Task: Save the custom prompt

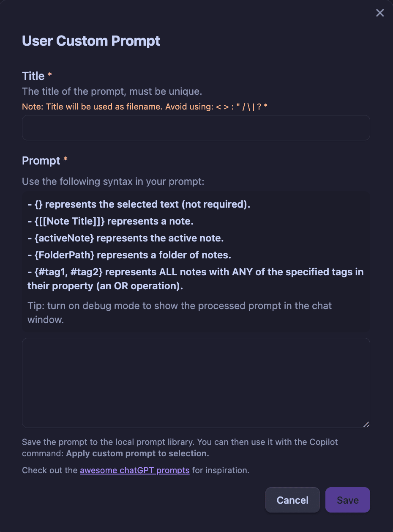Action: tap(348, 500)
